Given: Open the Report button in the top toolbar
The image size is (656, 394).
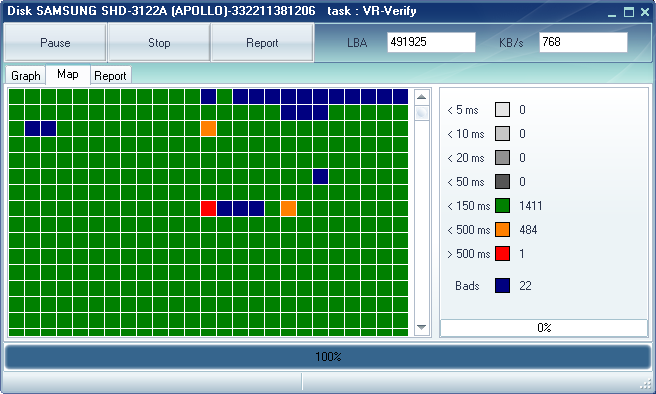Looking at the screenshot, I should coord(262,43).
